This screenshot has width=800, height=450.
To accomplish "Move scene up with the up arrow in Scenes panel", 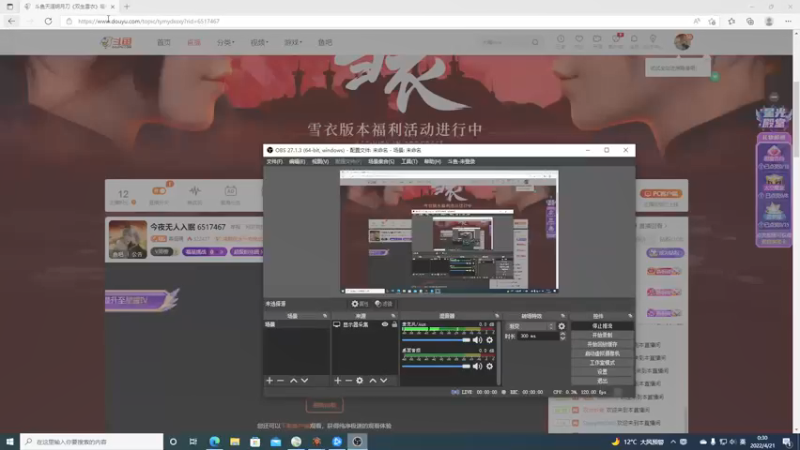I will (x=293, y=381).
